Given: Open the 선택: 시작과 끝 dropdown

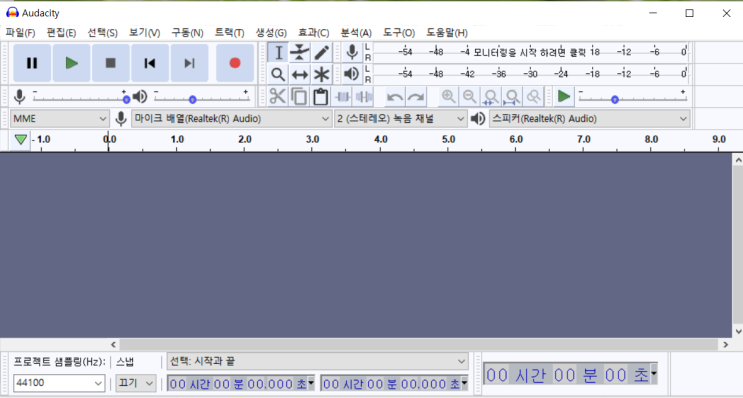Looking at the screenshot, I should pyautogui.click(x=317, y=362).
